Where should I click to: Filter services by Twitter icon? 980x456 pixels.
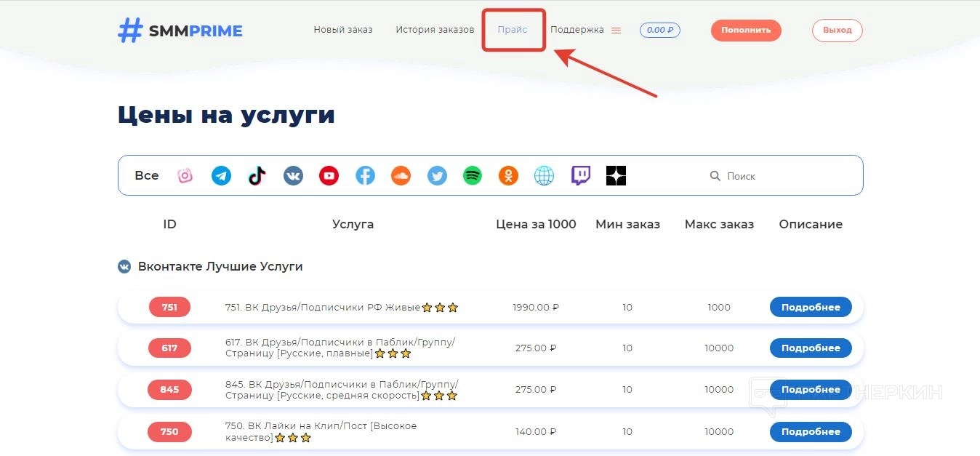tap(437, 176)
